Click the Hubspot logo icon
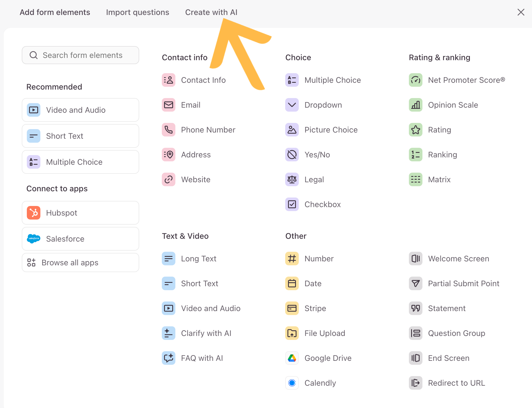The width and height of the screenshot is (532, 408). 34,213
